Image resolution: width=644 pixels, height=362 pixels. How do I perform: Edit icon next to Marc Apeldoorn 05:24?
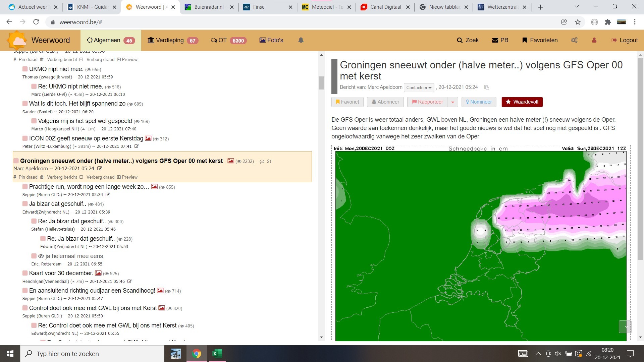100,169
